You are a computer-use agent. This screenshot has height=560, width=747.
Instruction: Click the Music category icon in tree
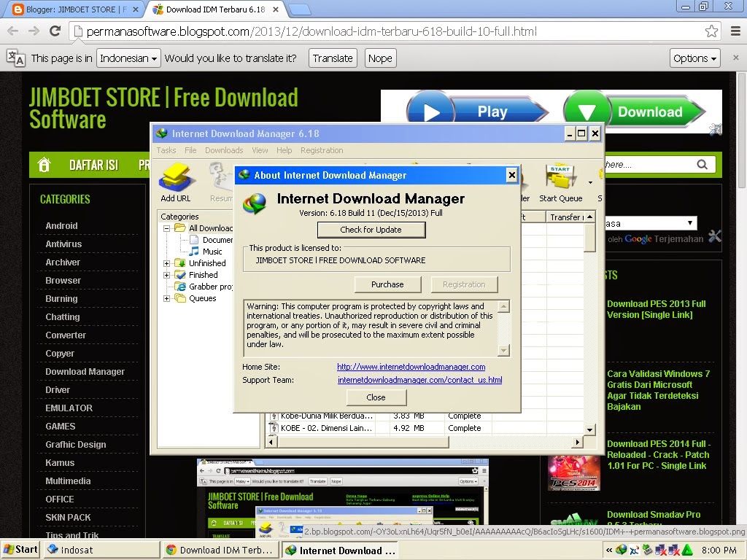pyautogui.click(x=194, y=252)
